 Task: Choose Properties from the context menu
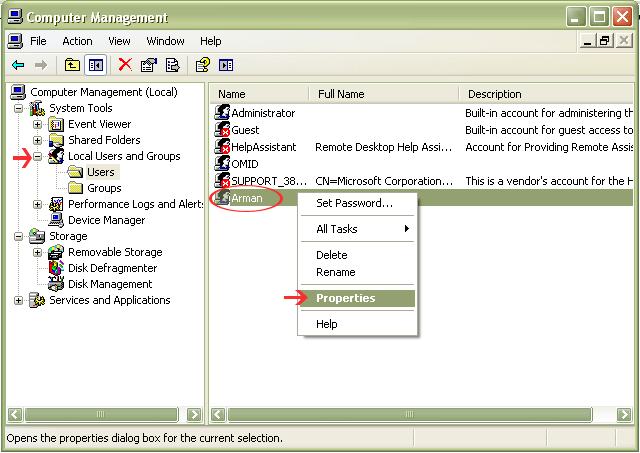pyautogui.click(x=346, y=298)
